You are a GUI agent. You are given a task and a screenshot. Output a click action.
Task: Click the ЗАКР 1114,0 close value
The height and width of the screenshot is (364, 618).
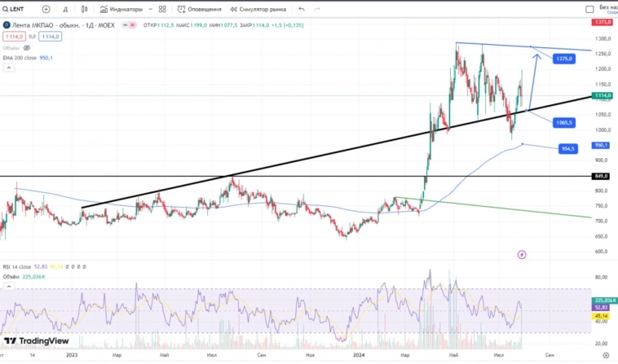tap(254, 25)
